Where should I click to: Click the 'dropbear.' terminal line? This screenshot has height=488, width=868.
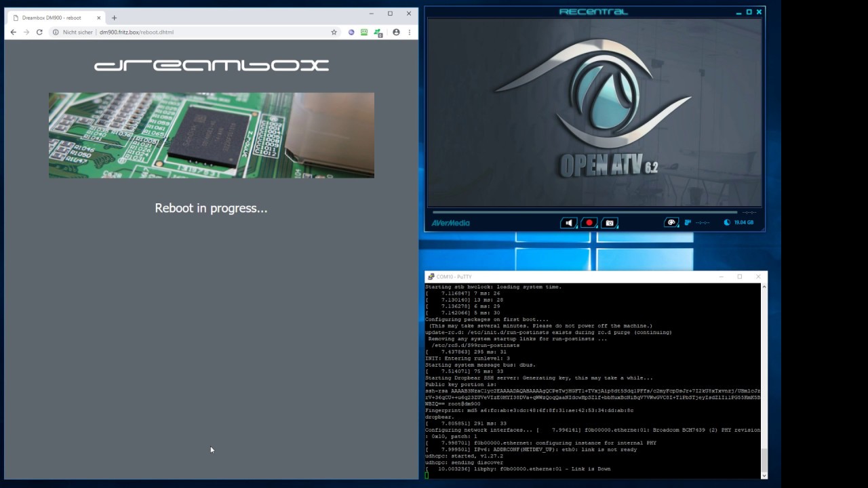point(439,417)
